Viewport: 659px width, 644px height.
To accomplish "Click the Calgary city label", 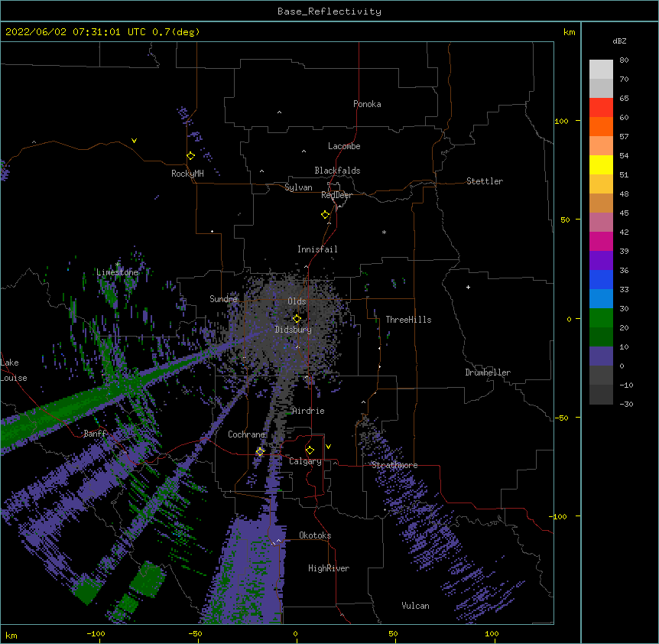I will pos(305,461).
